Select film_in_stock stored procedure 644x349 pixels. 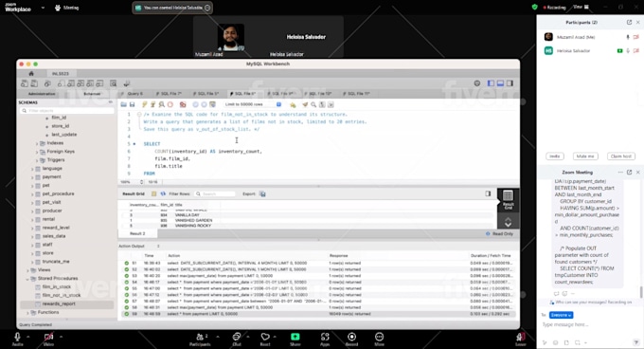(x=57, y=287)
